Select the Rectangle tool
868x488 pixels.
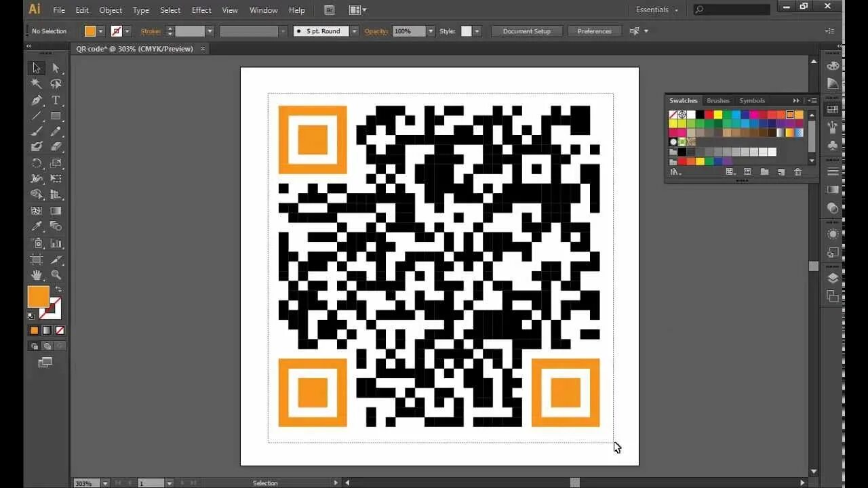[x=56, y=116]
